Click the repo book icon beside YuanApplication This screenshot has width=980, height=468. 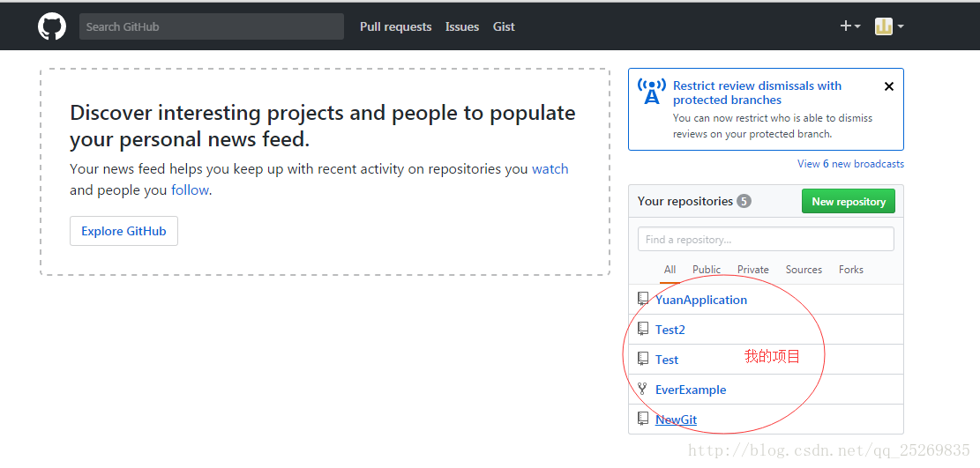pos(643,299)
